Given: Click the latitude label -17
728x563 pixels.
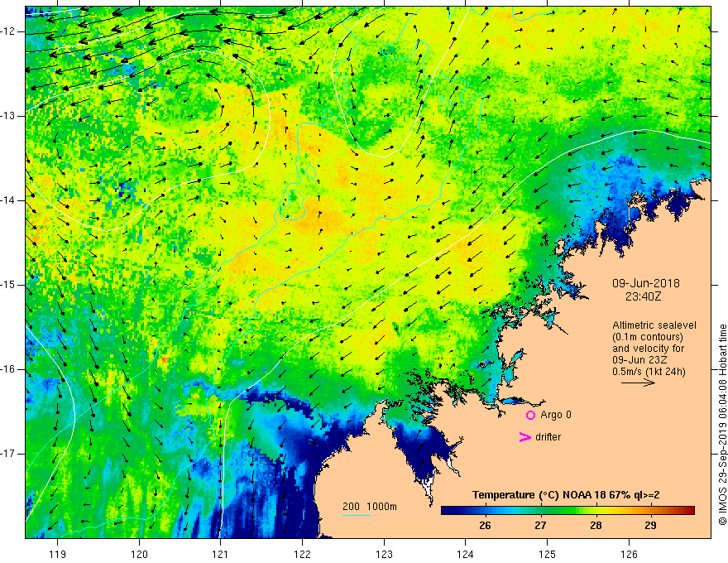Looking at the screenshot, I should (9, 454).
